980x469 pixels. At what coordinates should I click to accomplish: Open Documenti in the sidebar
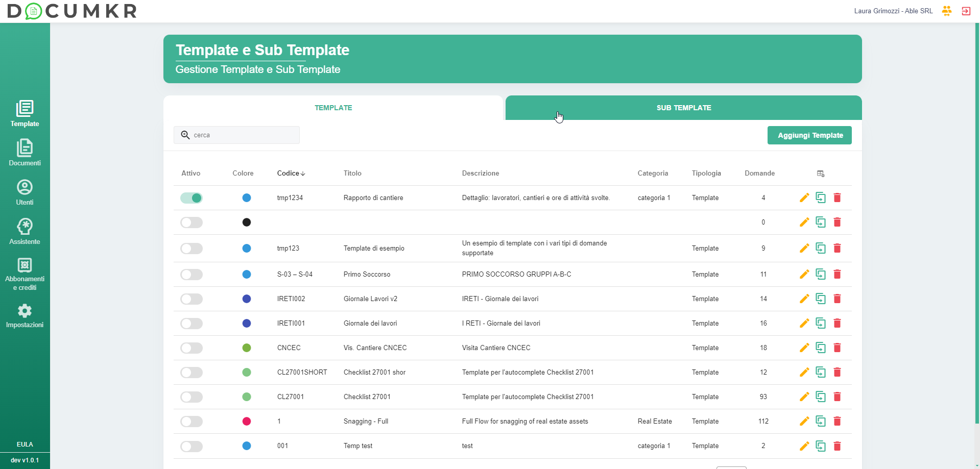[x=25, y=153]
